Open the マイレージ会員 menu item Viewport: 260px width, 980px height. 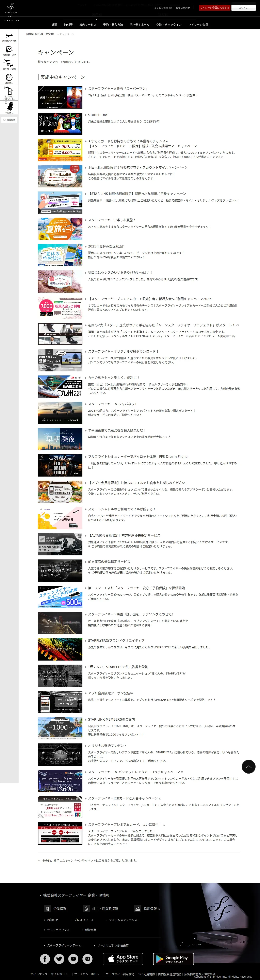click(x=198, y=25)
